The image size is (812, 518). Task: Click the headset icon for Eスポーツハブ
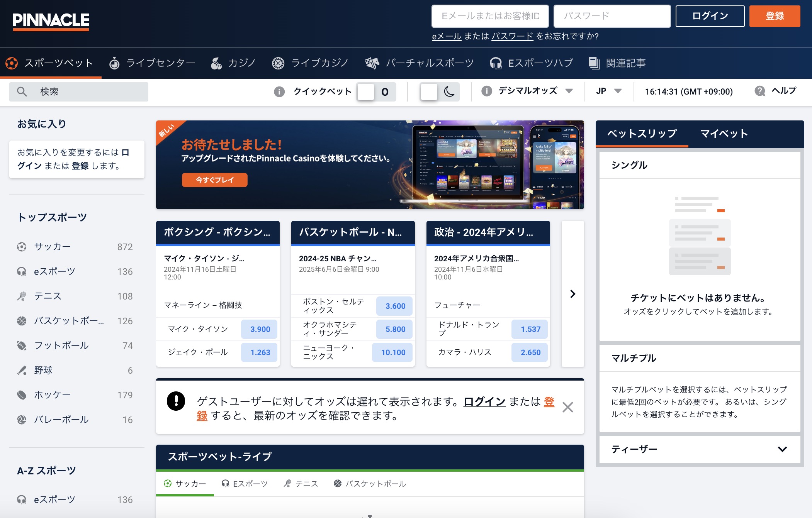(x=496, y=63)
